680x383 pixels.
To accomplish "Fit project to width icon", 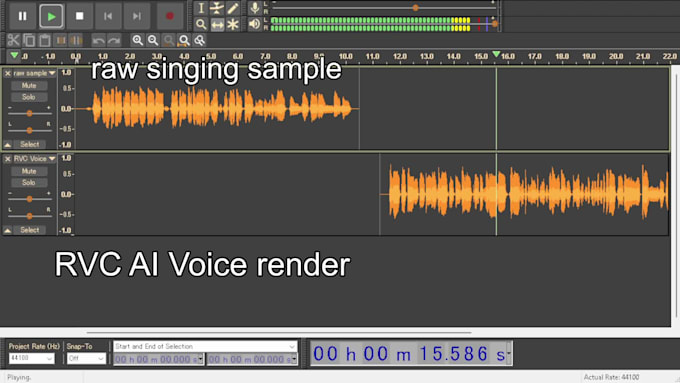I will click(184, 40).
